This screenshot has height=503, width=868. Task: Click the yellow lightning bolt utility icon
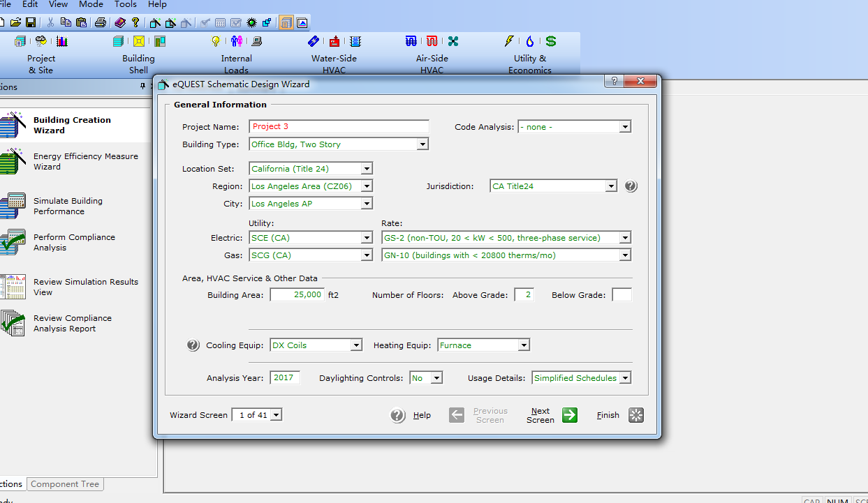[x=509, y=41]
